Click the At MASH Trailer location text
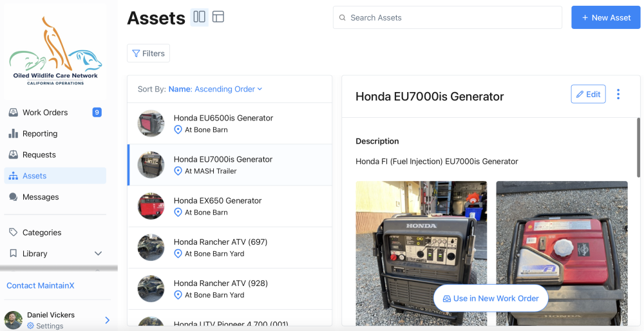Viewport: 644px width, 331px height. (211, 171)
